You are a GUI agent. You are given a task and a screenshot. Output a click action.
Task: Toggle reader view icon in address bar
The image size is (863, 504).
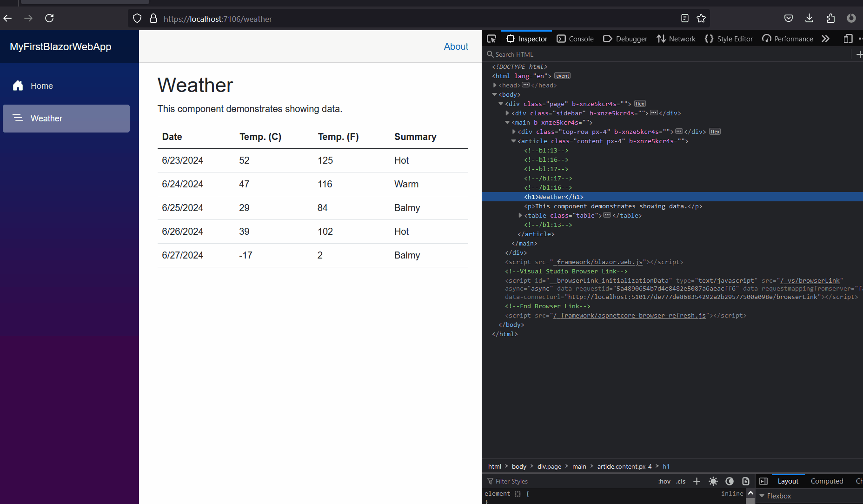(x=684, y=19)
